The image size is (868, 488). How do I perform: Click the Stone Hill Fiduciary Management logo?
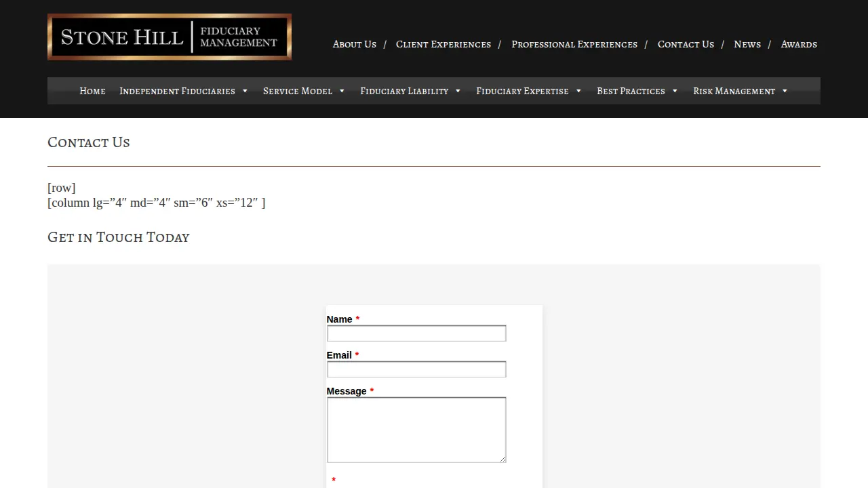tap(170, 37)
